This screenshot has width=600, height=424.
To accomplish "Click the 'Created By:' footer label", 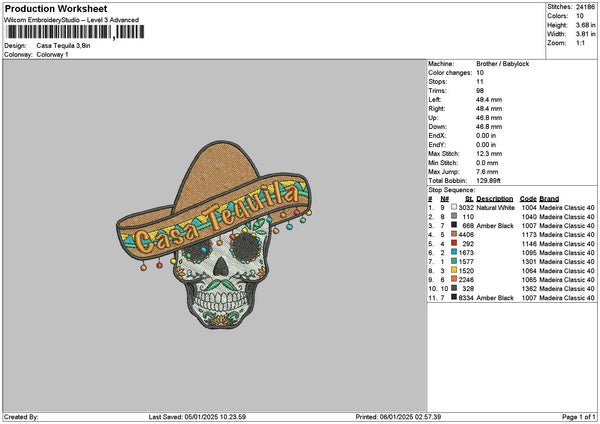I will click(21, 417).
